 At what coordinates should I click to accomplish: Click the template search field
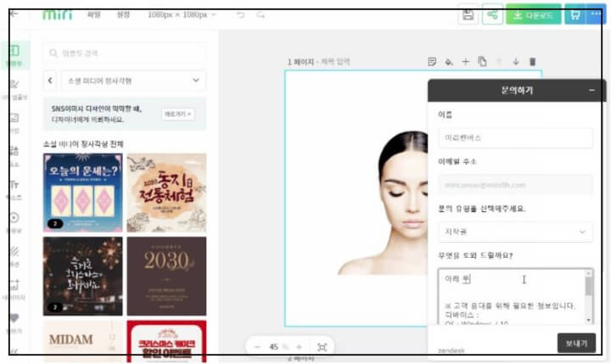pos(124,53)
